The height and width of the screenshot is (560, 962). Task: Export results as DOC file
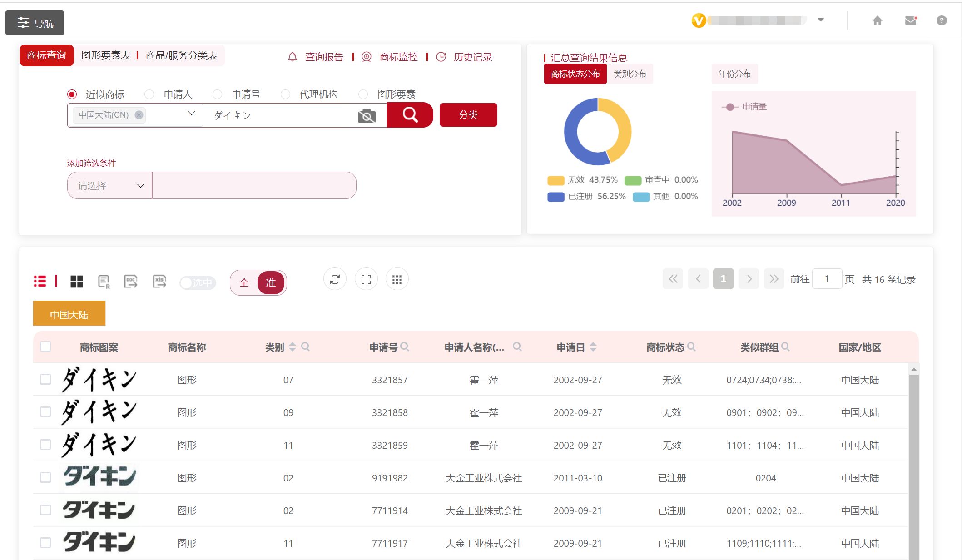[131, 281]
